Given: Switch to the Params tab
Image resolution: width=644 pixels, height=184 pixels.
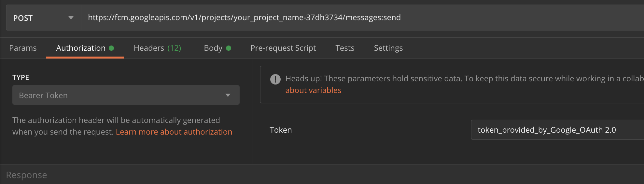Looking at the screenshot, I should (23, 48).
